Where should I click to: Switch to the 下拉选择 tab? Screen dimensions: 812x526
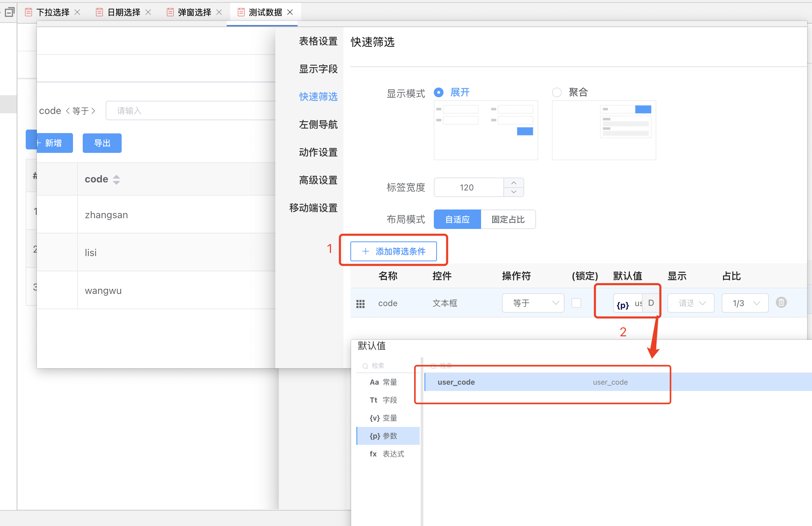pyautogui.click(x=53, y=13)
